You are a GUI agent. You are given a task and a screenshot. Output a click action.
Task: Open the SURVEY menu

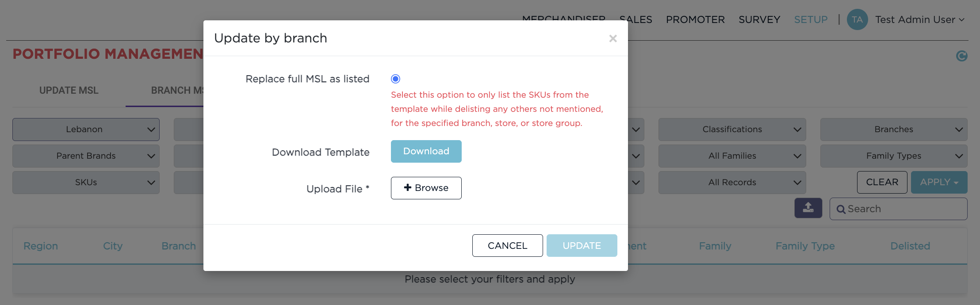pos(759,20)
